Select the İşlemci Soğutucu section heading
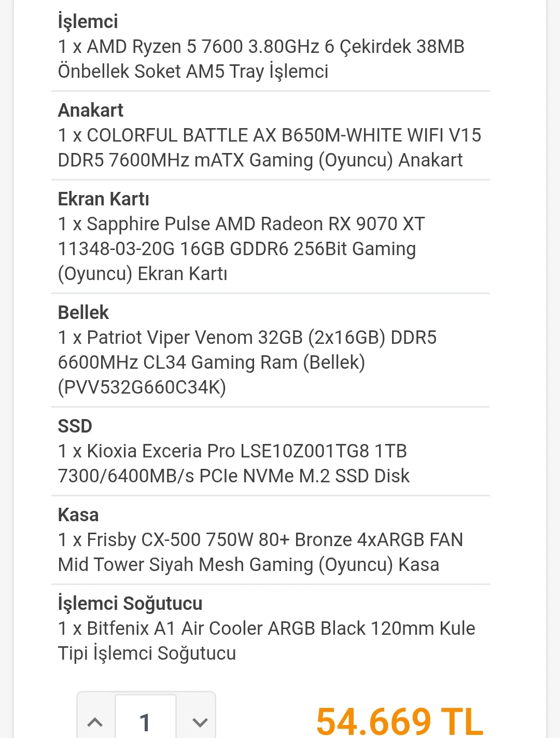 [x=130, y=604]
